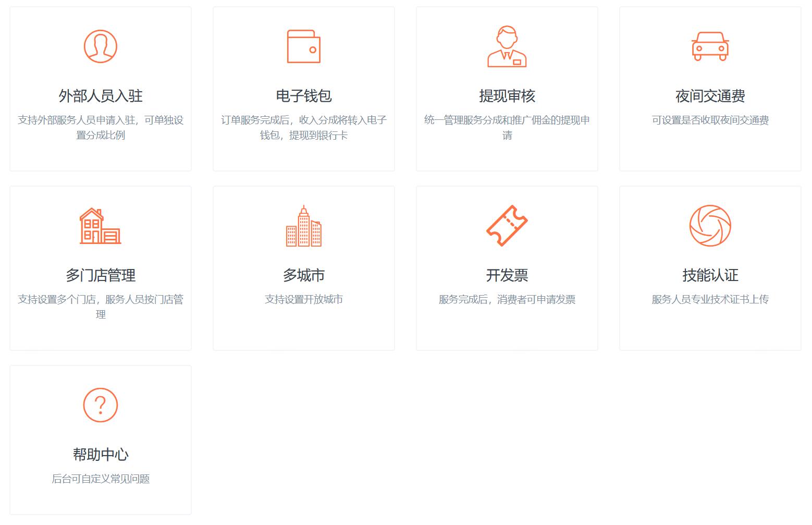The image size is (812, 525).
Task: Click the 提现审核 title text
Action: point(507,96)
